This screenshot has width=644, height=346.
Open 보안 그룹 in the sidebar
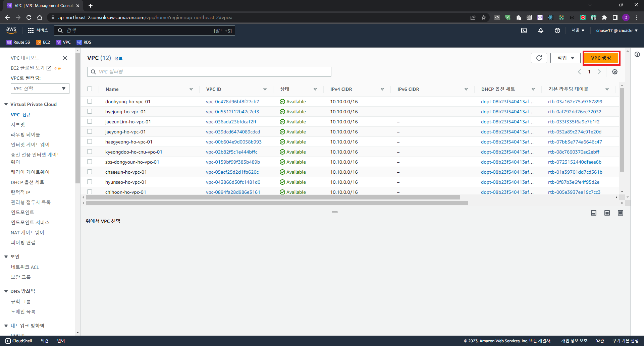21,277
